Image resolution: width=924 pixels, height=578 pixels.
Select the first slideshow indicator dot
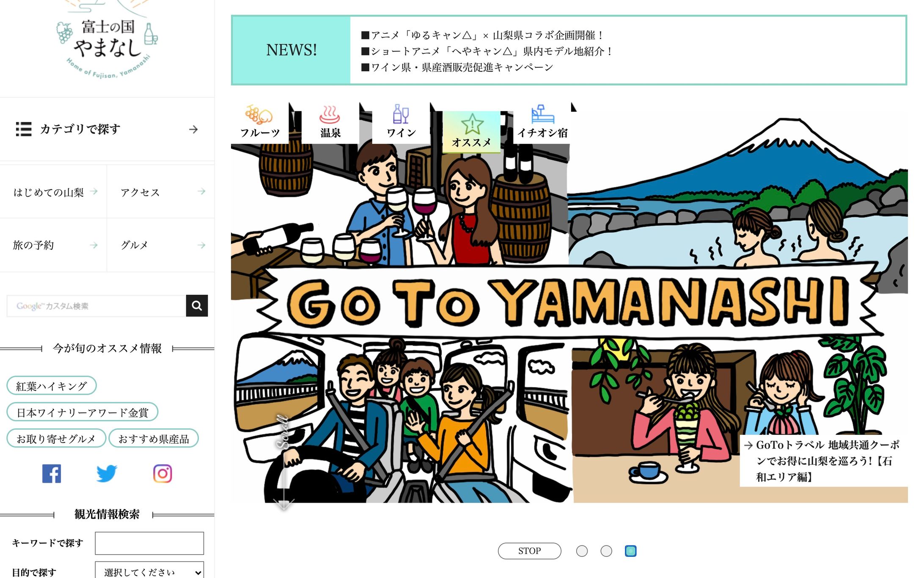[582, 551]
